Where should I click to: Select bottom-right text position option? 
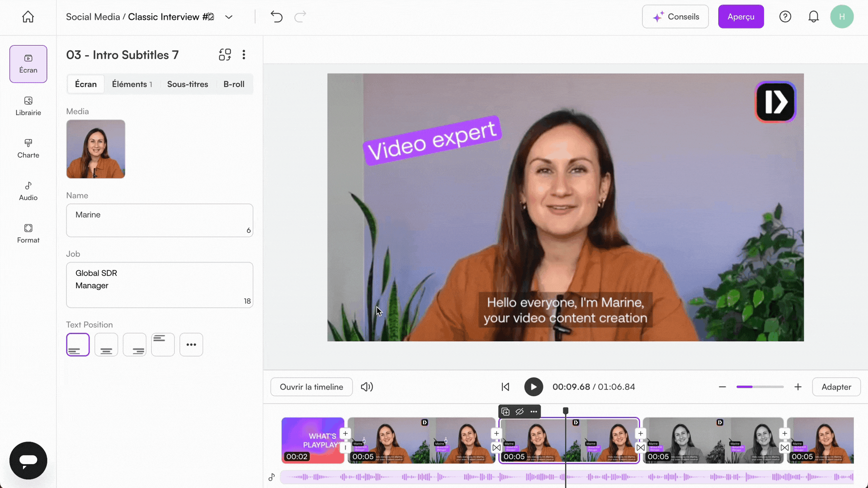[135, 345]
